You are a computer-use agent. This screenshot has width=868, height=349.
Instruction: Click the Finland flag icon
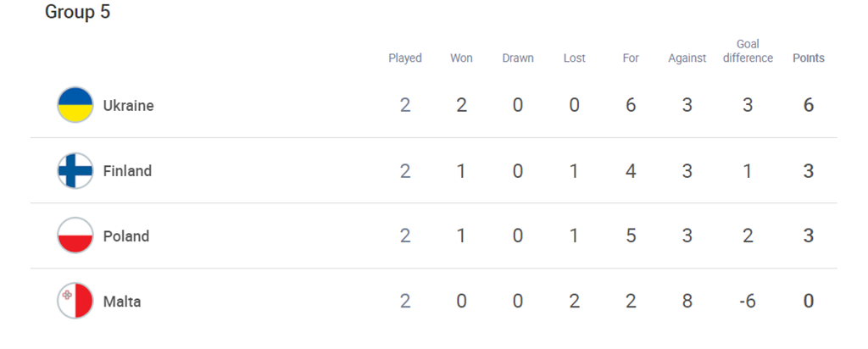click(75, 171)
